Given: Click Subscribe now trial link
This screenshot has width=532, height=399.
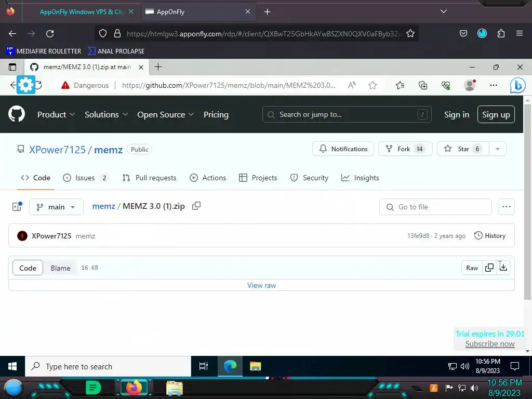Looking at the screenshot, I should coord(490,344).
